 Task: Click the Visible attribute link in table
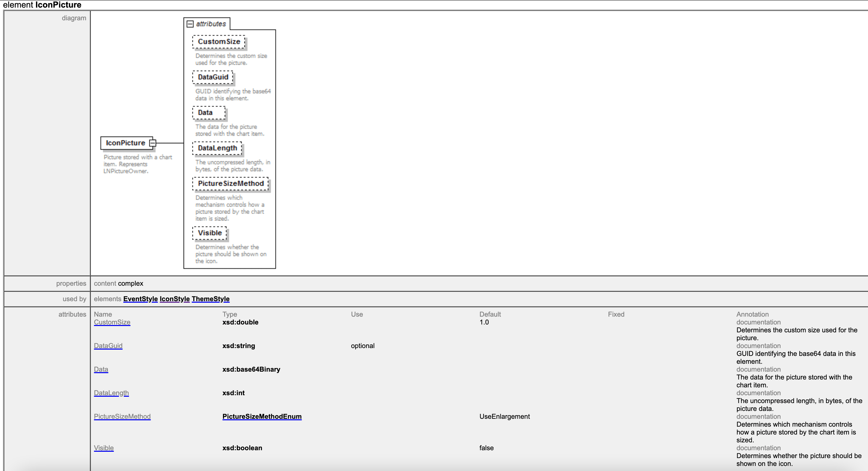[x=104, y=448]
